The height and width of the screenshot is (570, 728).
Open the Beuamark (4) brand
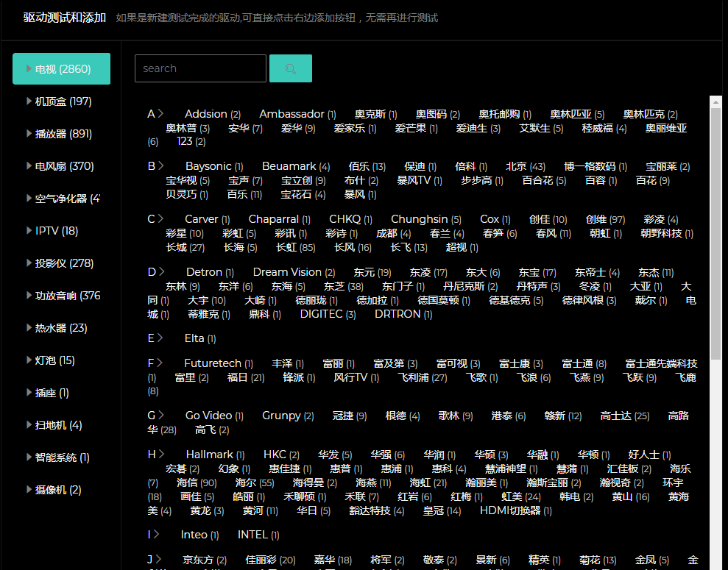[296, 166]
